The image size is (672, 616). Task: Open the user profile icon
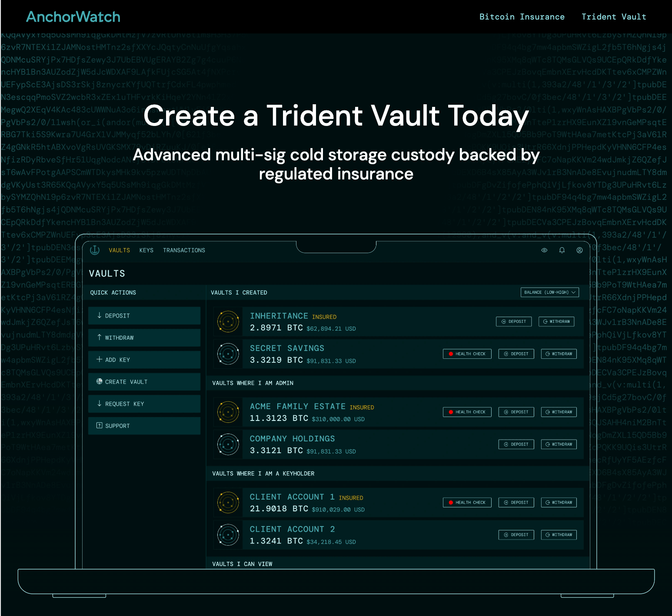pos(579,250)
